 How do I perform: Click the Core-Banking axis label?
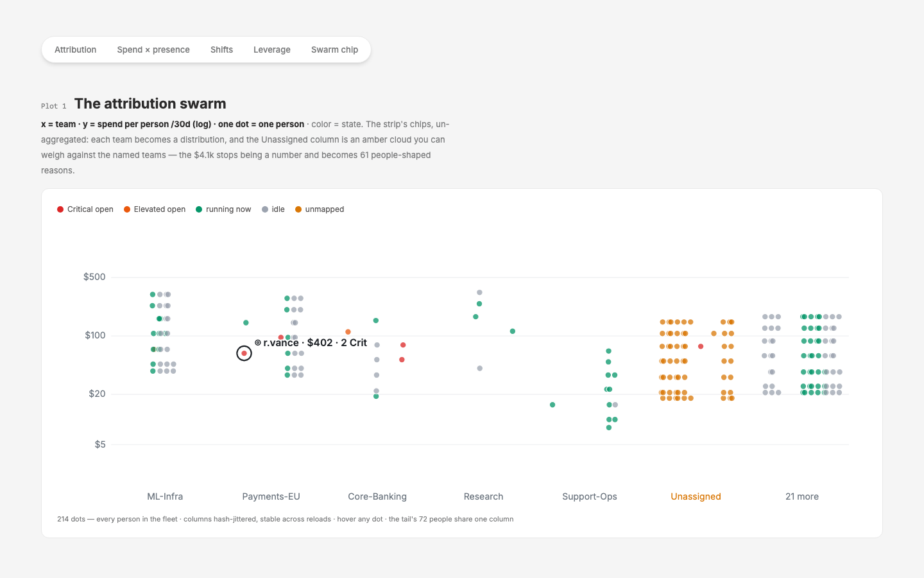click(377, 496)
